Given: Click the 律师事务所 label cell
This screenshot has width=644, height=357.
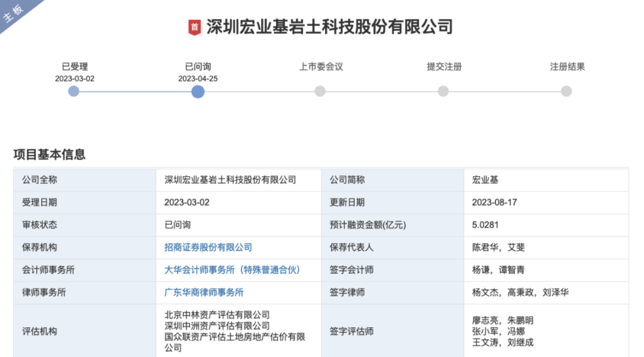Looking at the screenshot, I should (85, 293).
